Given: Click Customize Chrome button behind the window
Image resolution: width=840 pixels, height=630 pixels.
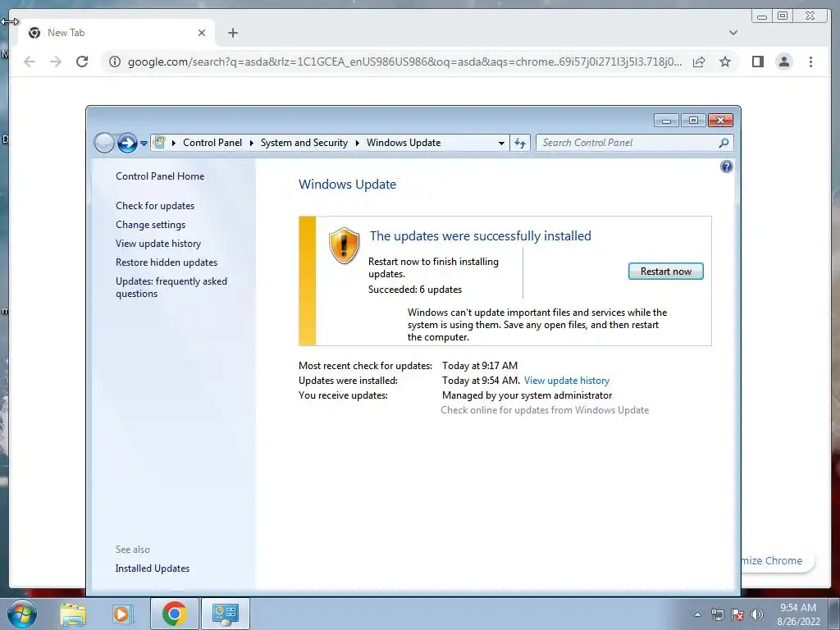Looking at the screenshot, I should click(x=778, y=561).
